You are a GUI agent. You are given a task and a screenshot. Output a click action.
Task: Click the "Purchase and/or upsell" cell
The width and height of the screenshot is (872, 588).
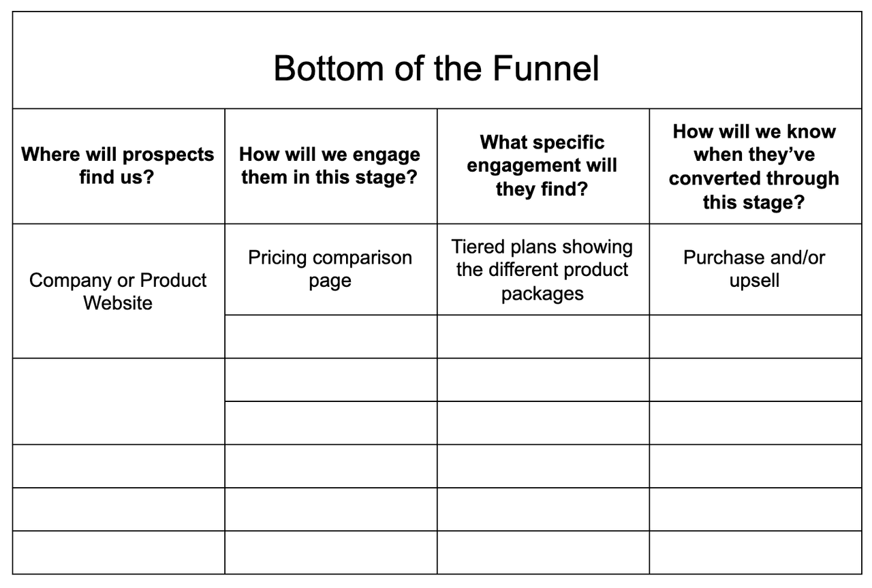coord(755,269)
